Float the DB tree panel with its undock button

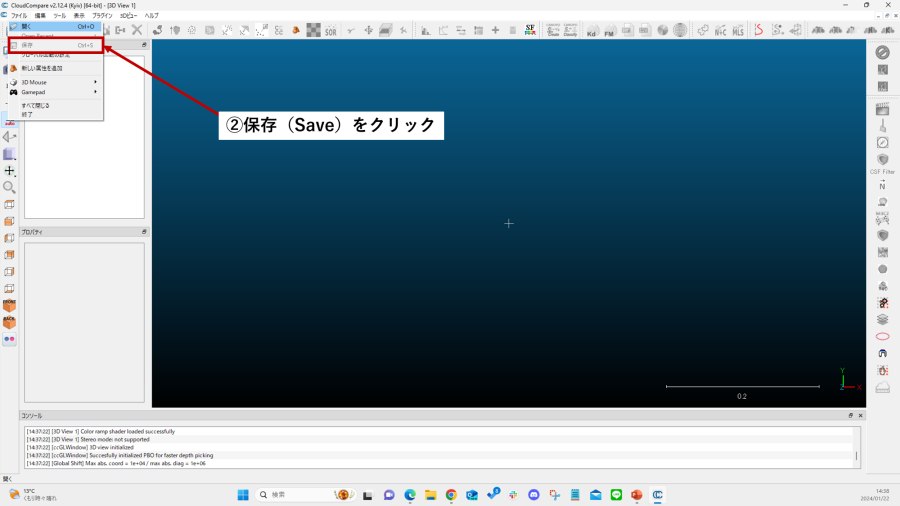[x=144, y=45]
